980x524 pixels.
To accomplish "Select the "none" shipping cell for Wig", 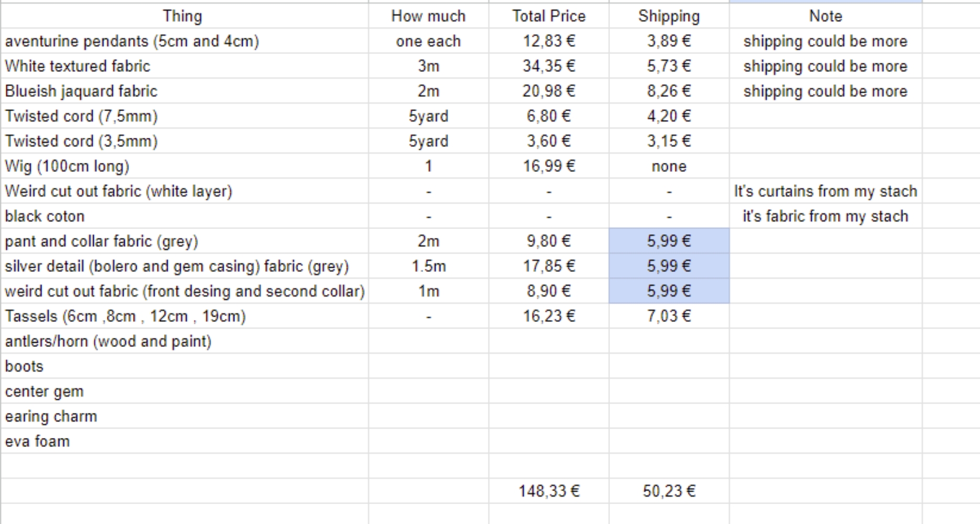I will point(669,167).
